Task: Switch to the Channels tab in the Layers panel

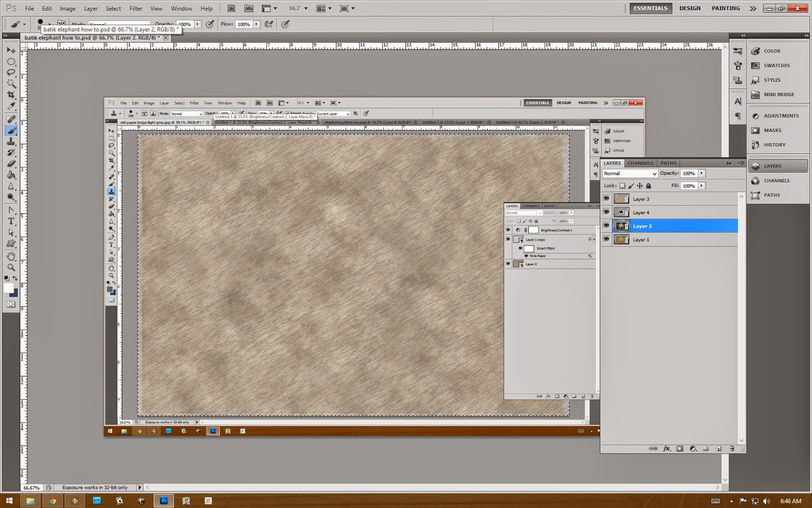Action: pyautogui.click(x=640, y=163)
